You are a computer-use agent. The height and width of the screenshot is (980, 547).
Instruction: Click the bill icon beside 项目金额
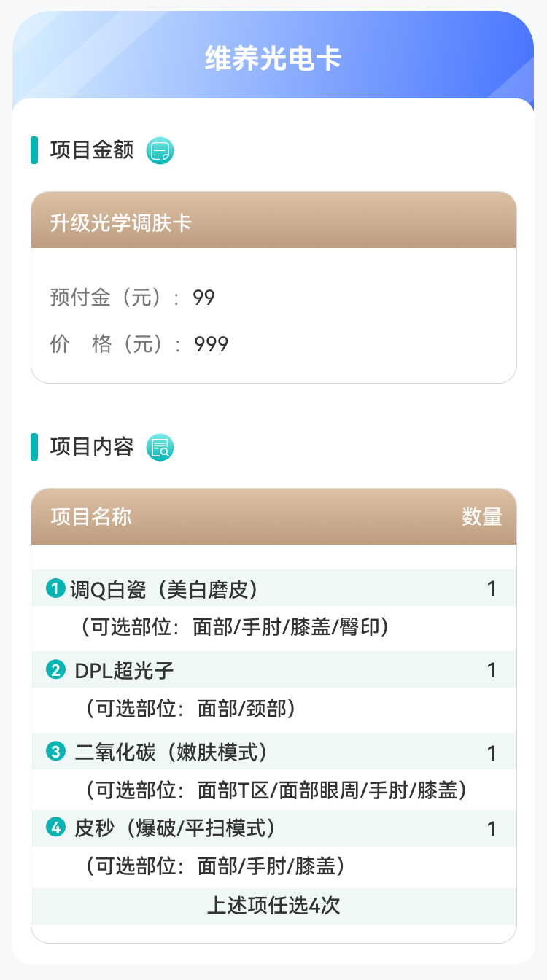[x=160, y=151]
